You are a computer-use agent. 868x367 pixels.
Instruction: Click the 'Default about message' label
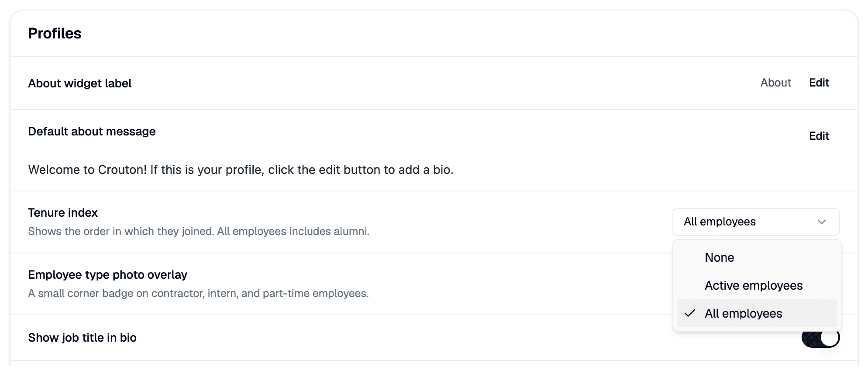92,132
